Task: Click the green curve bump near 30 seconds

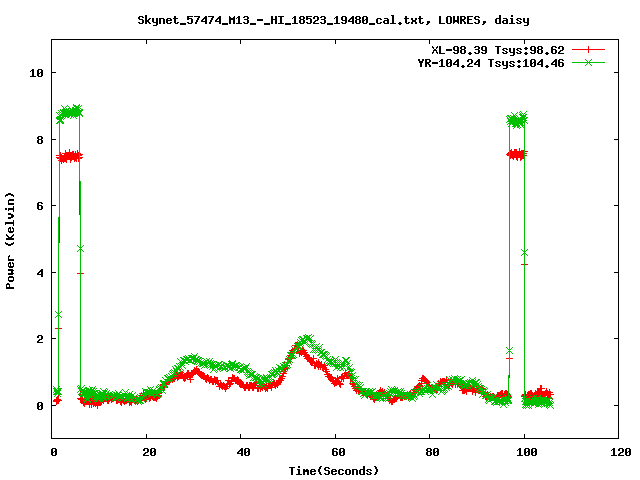Action: point(192,359)
